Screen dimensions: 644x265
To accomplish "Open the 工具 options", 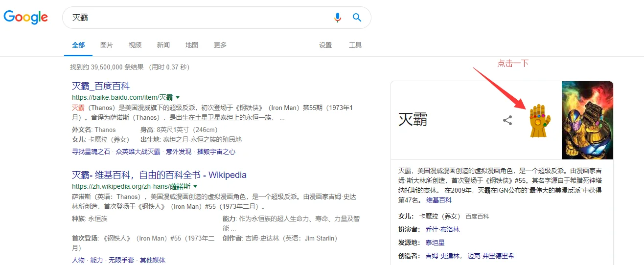I will [x=355, y=45].
